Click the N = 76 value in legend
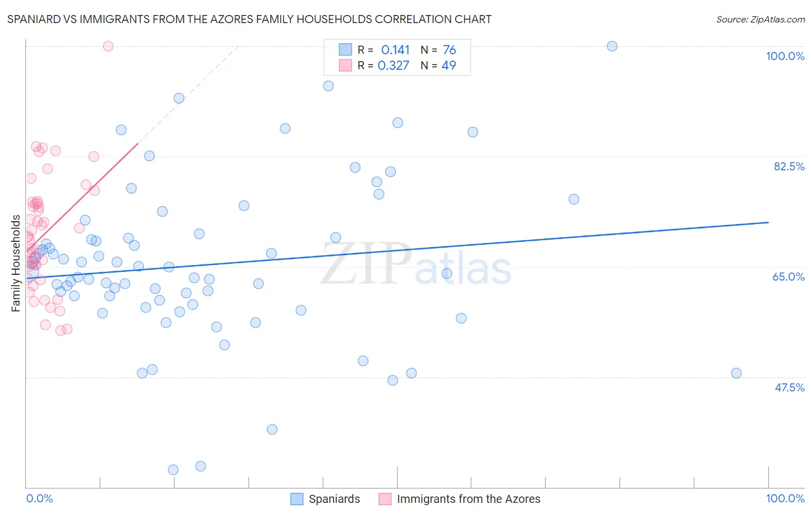The image size is (812, 515). tap(438, 50)
